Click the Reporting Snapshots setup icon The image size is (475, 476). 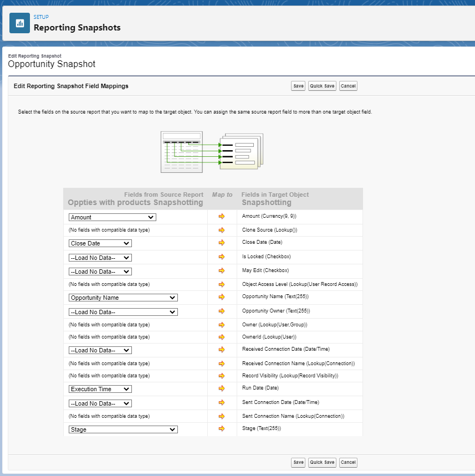(20, 23)
